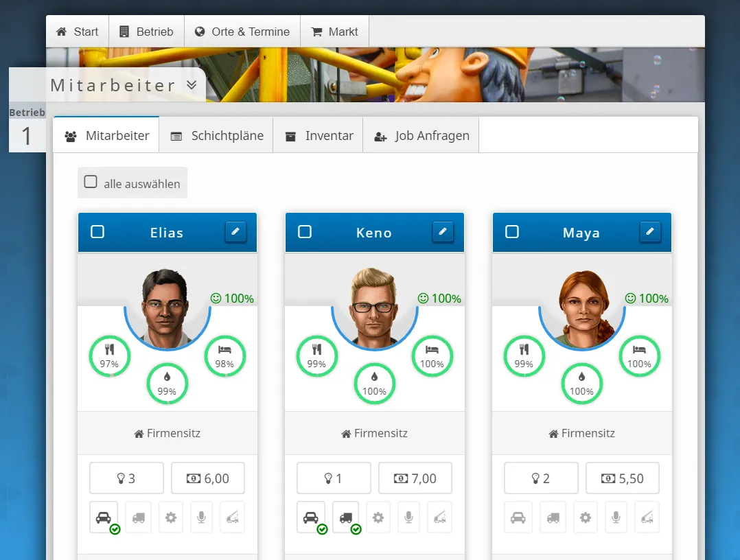The image size is (740, 560).
Task: Click the pencil edit icon on Maya's card
Action: 650,232
